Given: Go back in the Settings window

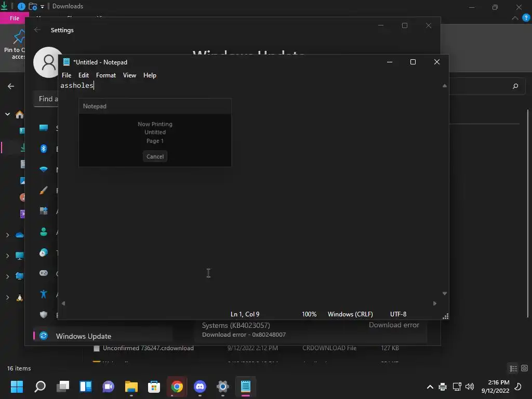Looking at the screenshot, I should pos(37,30).
